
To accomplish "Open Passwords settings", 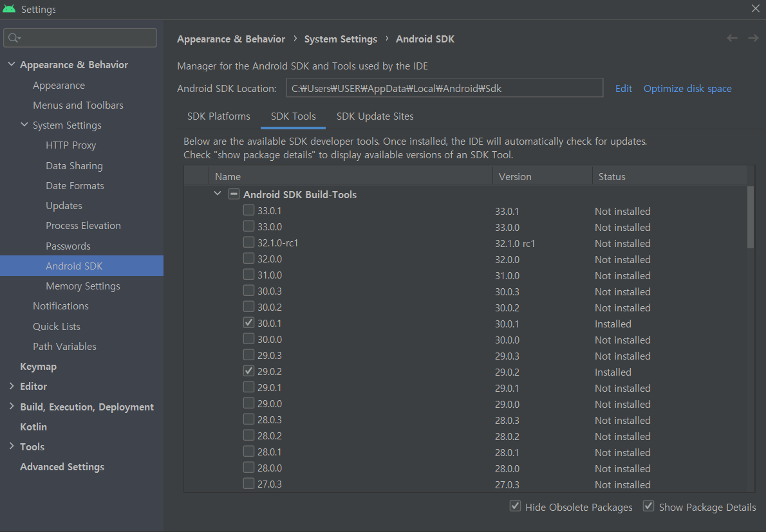I will [x=68, y=246].
